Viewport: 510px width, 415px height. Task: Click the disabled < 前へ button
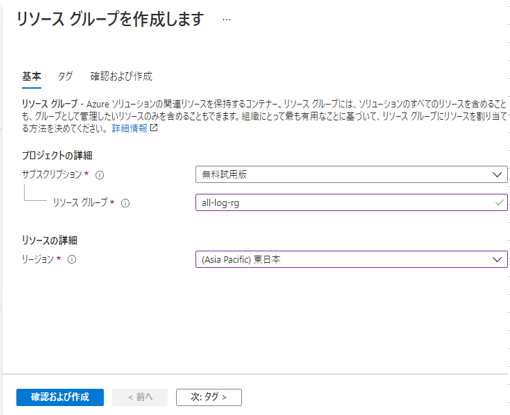point(140,397)
